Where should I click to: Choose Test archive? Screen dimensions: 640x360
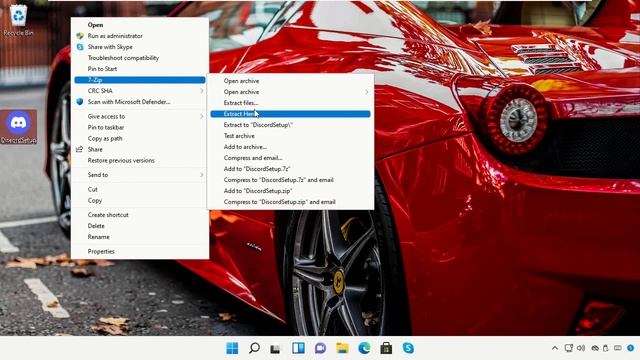290,136
